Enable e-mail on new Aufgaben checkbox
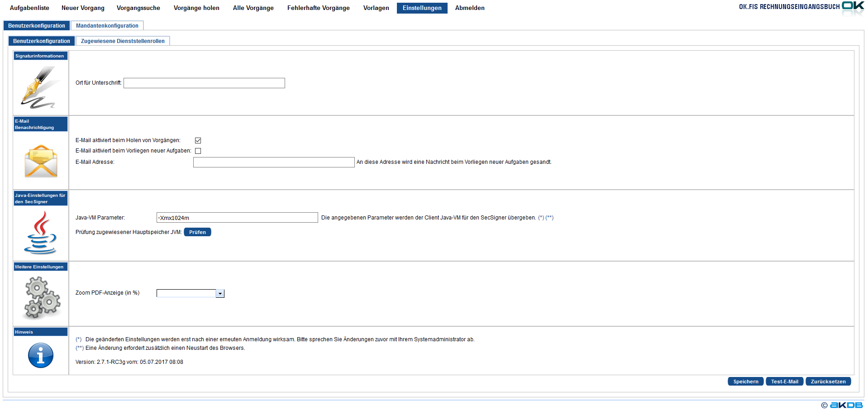868x415 pixels. (198, 151)
